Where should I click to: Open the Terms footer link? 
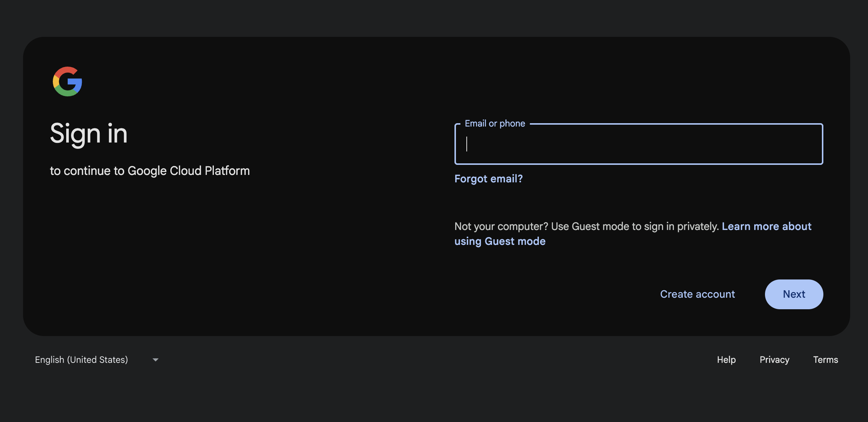coord(825,360)
